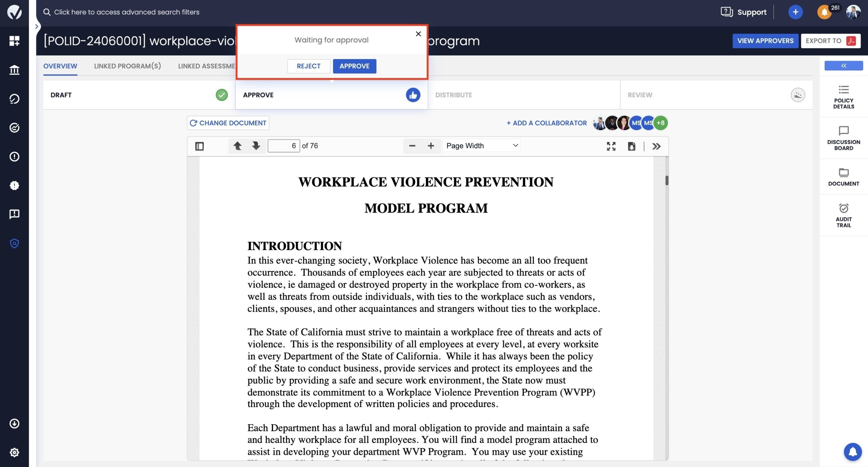Click the page number input field
The width and height of the screenshot is (868, 467).
coord(283,146)
